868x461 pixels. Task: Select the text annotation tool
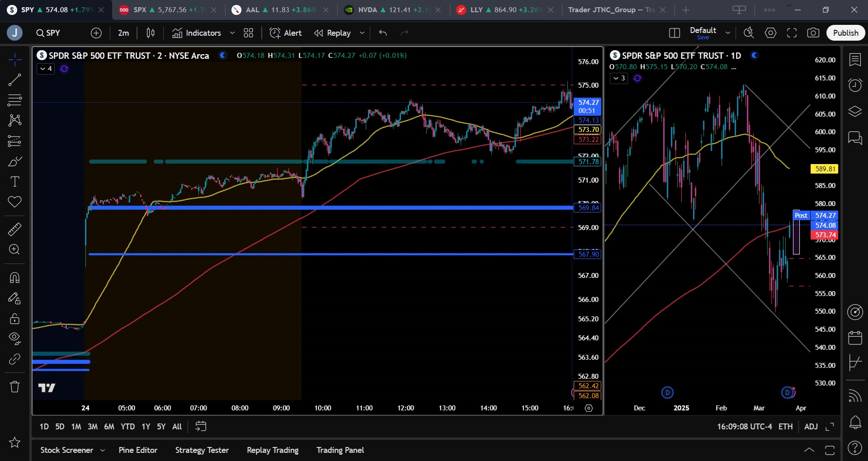(14, 182)
